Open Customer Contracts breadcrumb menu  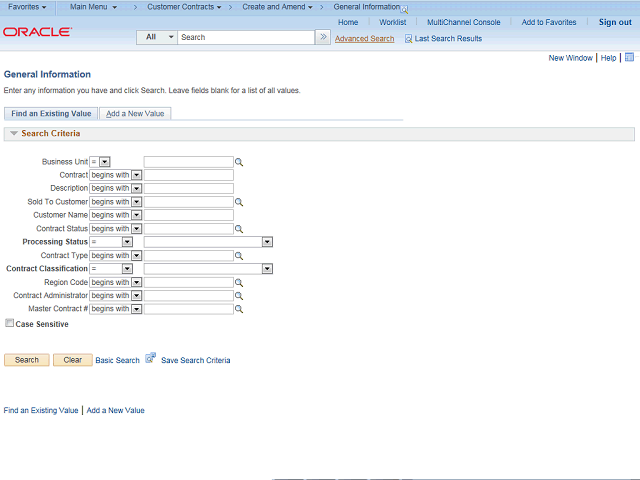[184, 7]
